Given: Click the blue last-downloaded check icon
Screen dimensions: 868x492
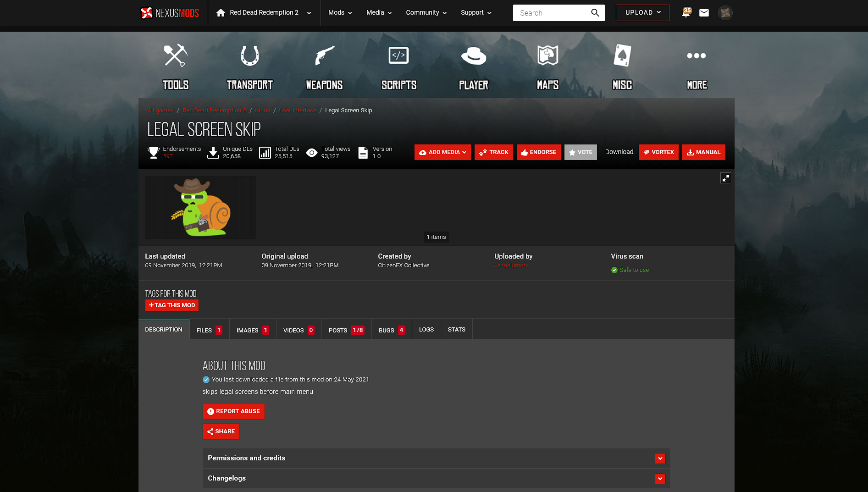Looking at the screenshot, I should pos(206,380).
